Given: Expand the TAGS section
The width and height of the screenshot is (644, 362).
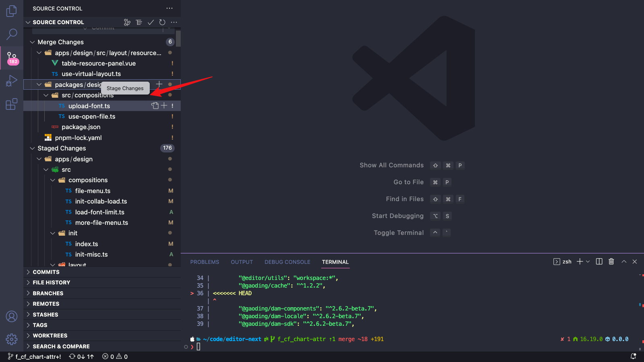Looking at the screenshot, I should coord(102,325).
